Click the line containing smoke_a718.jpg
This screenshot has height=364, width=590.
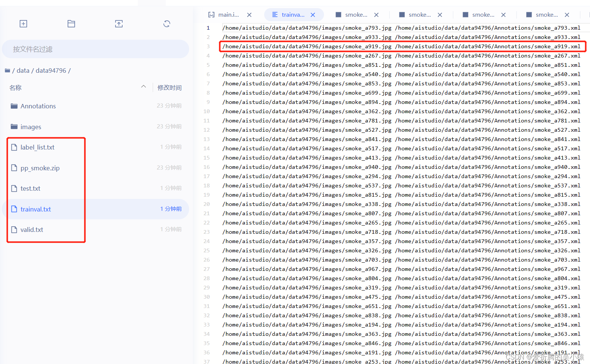click(401, 232)
